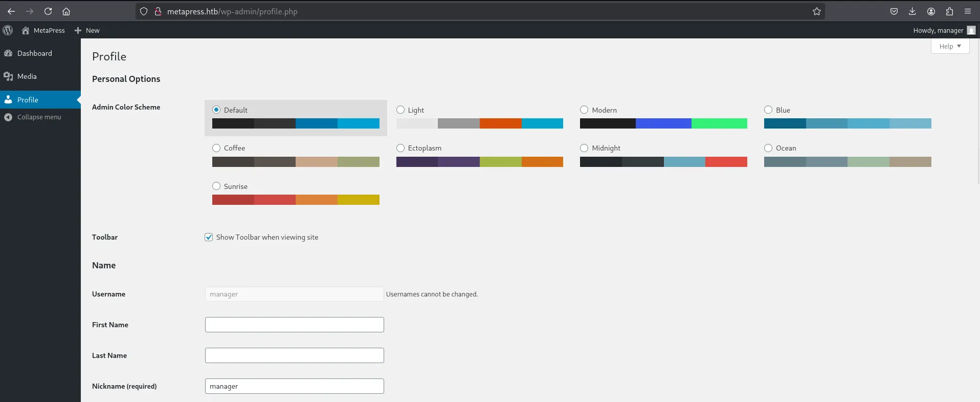Open Dashboard from the sidebar
The image size is (980, 402).
(34, 53)
